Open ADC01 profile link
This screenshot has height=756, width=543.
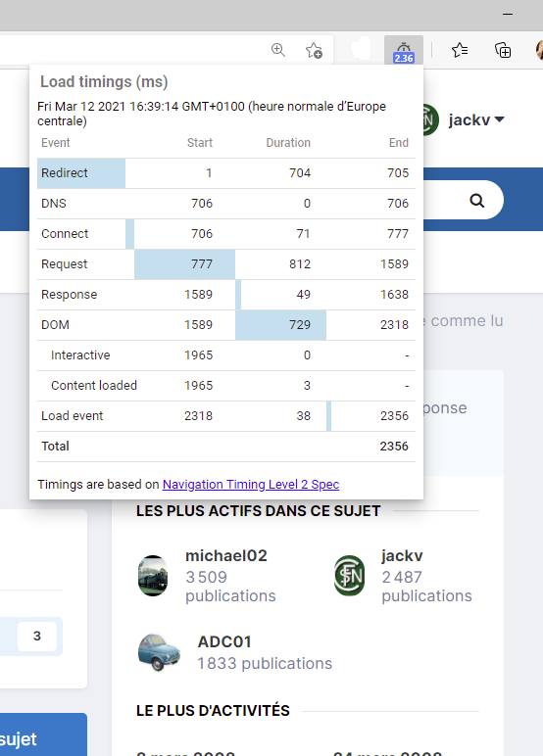pyautogui.click(x=224, y=641)
